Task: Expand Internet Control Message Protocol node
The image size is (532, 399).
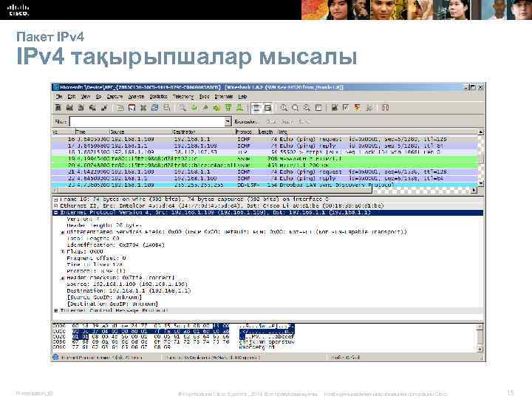Action: pos(55,310)
